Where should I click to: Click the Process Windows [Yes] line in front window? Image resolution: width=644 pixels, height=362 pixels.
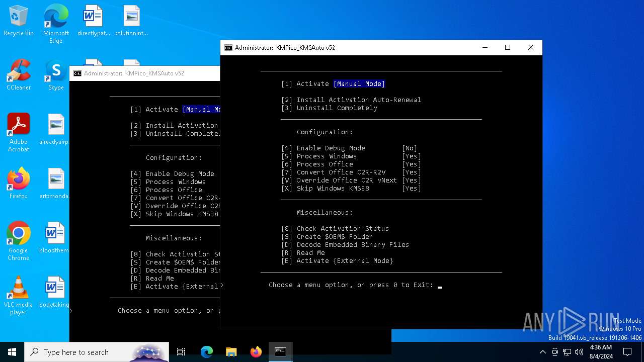351,156
